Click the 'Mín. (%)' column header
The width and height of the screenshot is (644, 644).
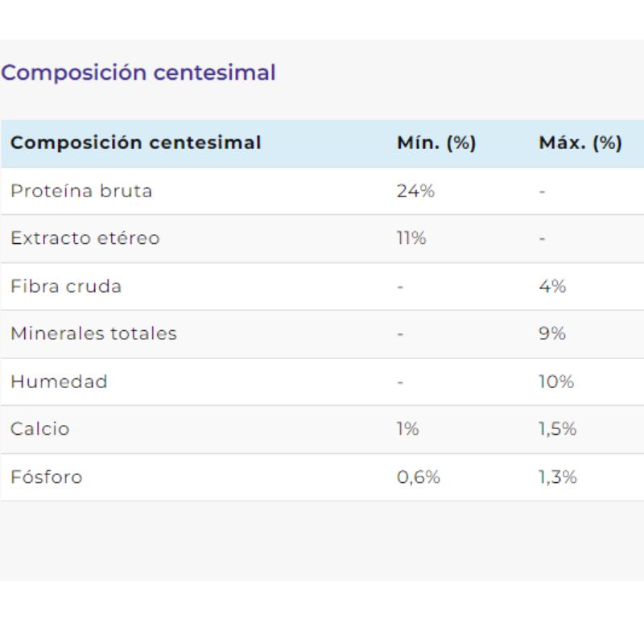(436, 143)
